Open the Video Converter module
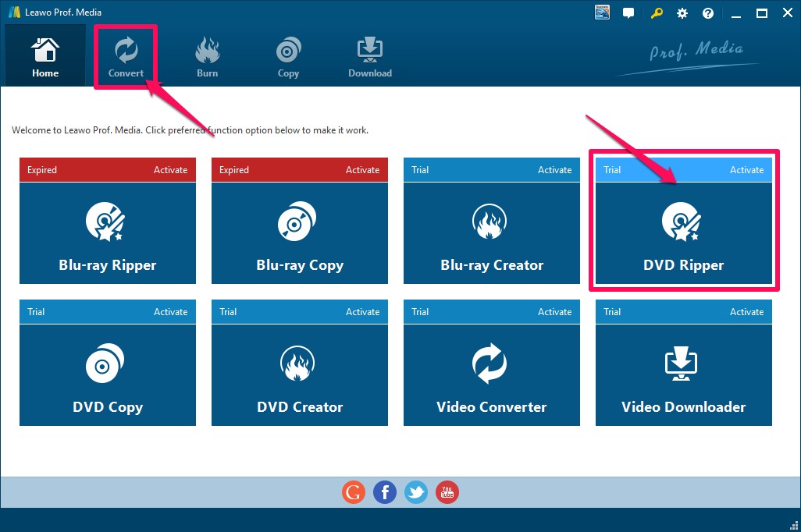Screen dimensions: 801x532 492,375
